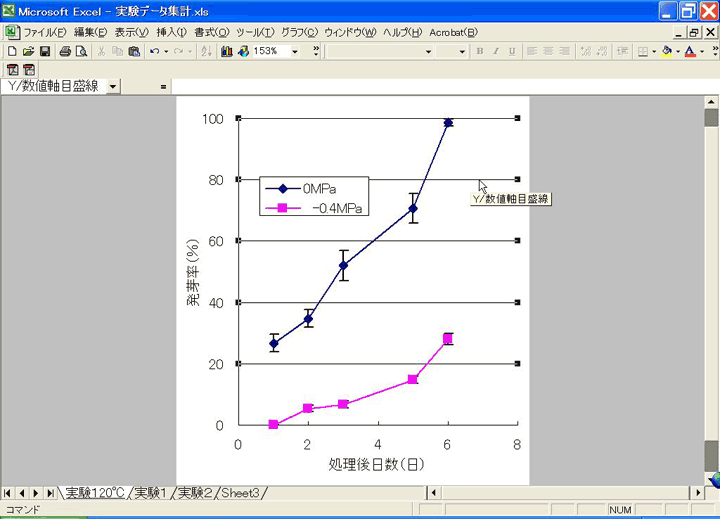Save the workbook with the floppy icon
This screenshot has height=519, width=720.
click(45, 51)
